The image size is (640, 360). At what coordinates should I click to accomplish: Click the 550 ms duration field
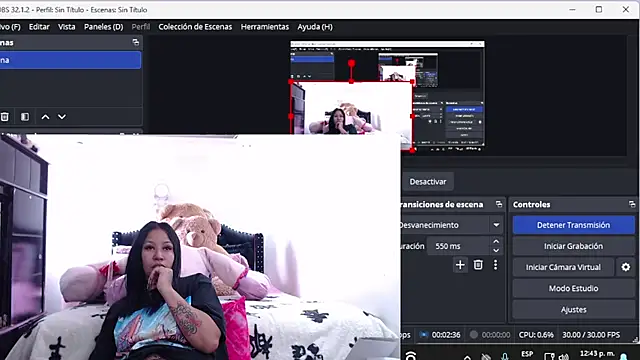(x=459, y=246)
